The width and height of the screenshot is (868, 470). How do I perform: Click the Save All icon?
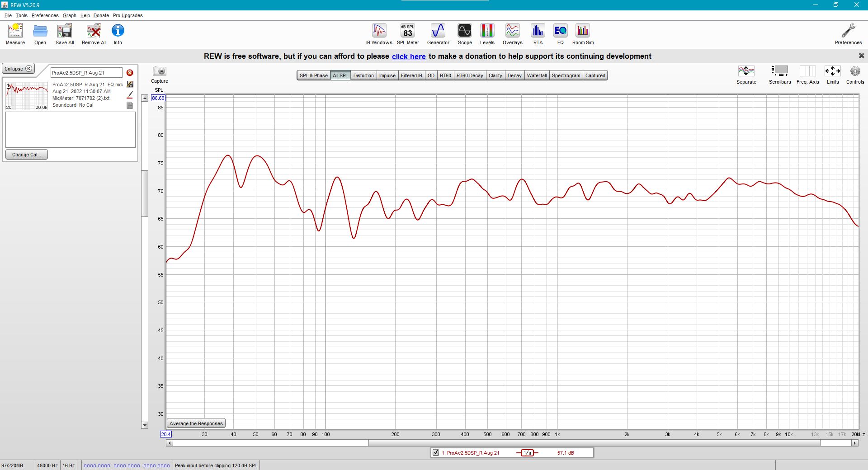click(x=65, y=34)
